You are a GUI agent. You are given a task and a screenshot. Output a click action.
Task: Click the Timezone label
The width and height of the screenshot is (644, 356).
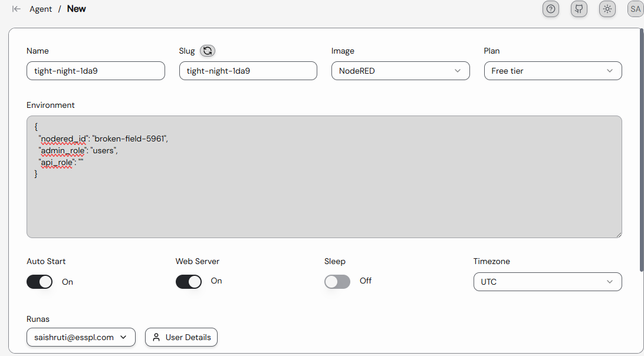pos(492,261)
